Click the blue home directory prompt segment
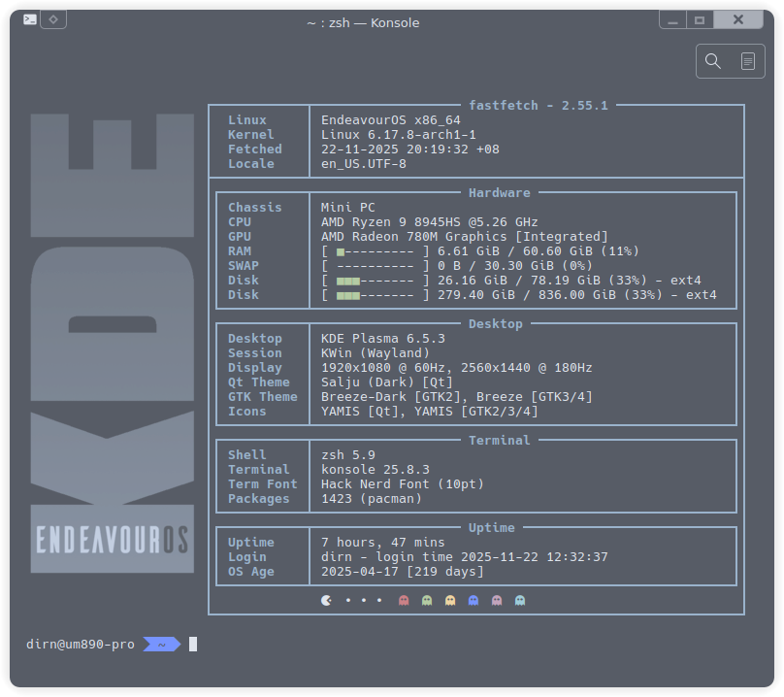Image resolution: width=784 pixels, height=697 pixels. pos(161,644)
